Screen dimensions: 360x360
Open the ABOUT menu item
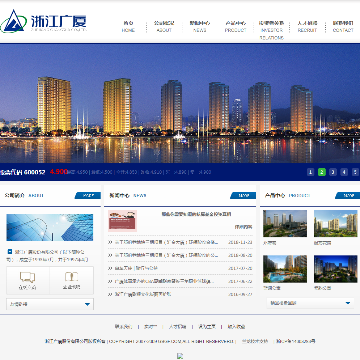(x=164, y=27)
